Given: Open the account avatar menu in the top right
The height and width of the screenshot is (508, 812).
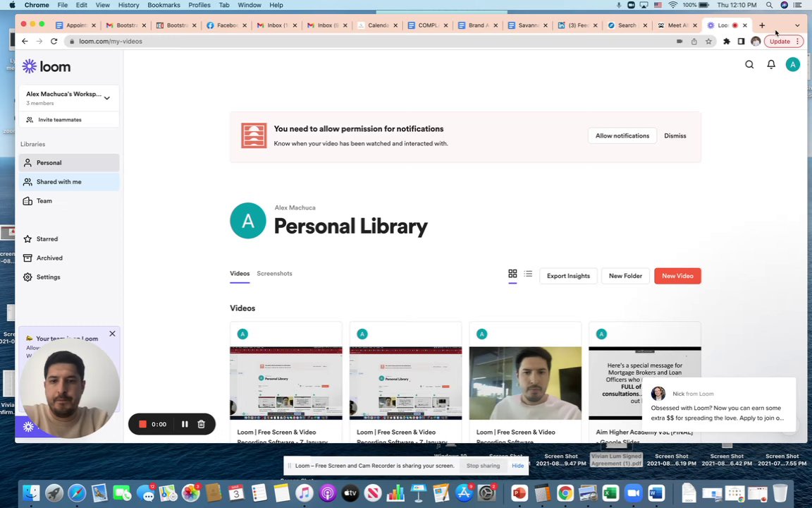Looking at the screenshot, I should point(792,64).
